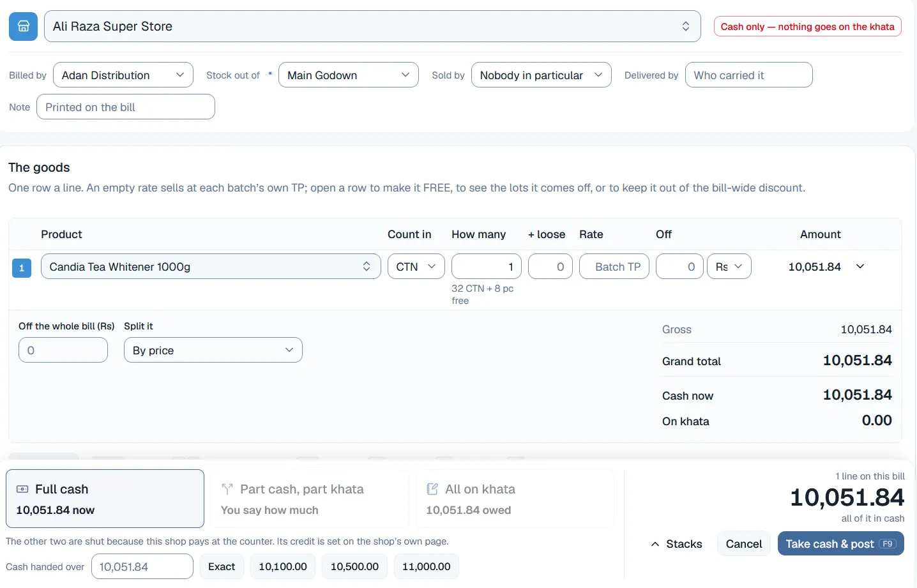The image size is (917, 588).
Task: Click the 32 CTN + 8 pc free text
Action: (x=483, y=294)
